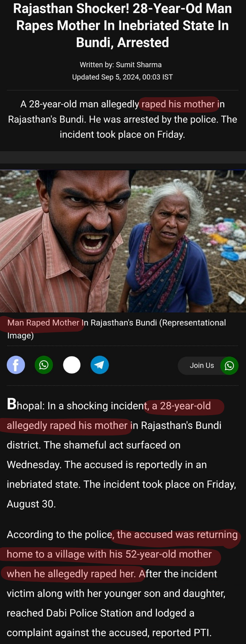Viewport: 246px width, 644px height.
Task: Tap the paragraph starting According to the police
Action: coord(122,583)
